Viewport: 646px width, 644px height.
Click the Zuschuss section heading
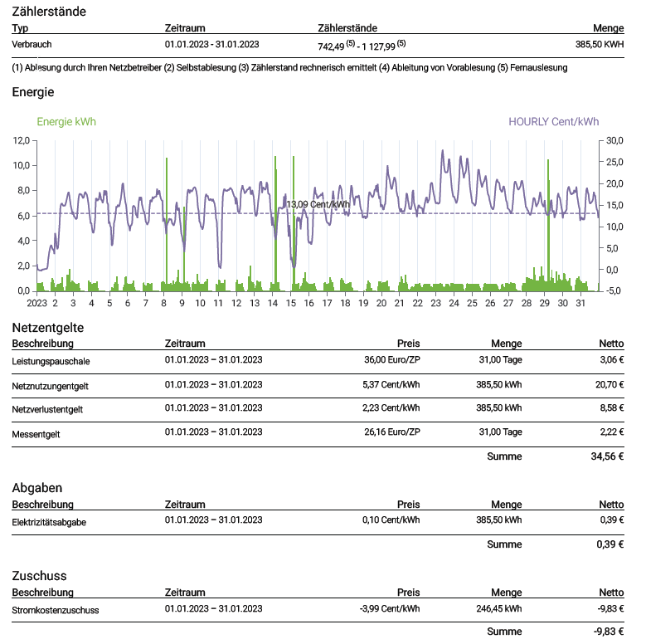pyautogui.click(x=39, y=576)
